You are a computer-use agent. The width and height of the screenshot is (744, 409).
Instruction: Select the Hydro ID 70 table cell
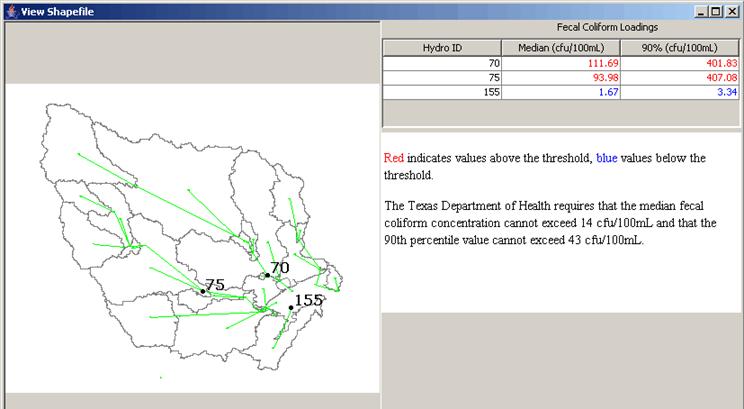pos(442,63)
